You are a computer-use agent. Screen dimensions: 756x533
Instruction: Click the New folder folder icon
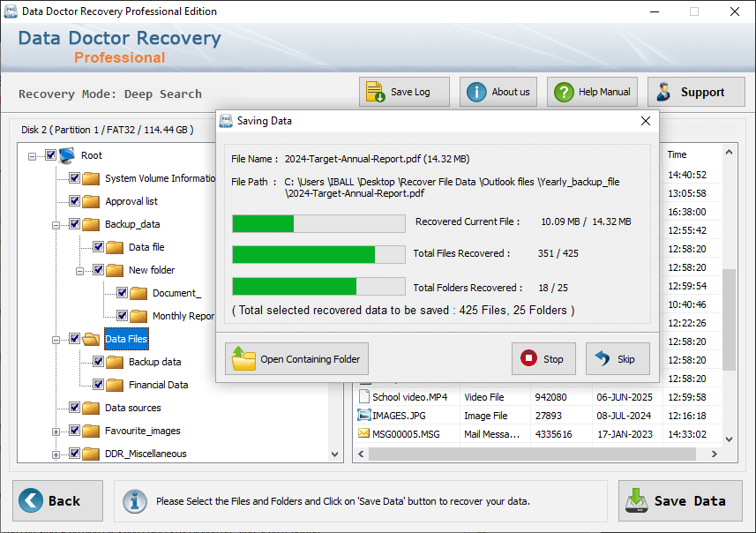click(x=115, y=270)
